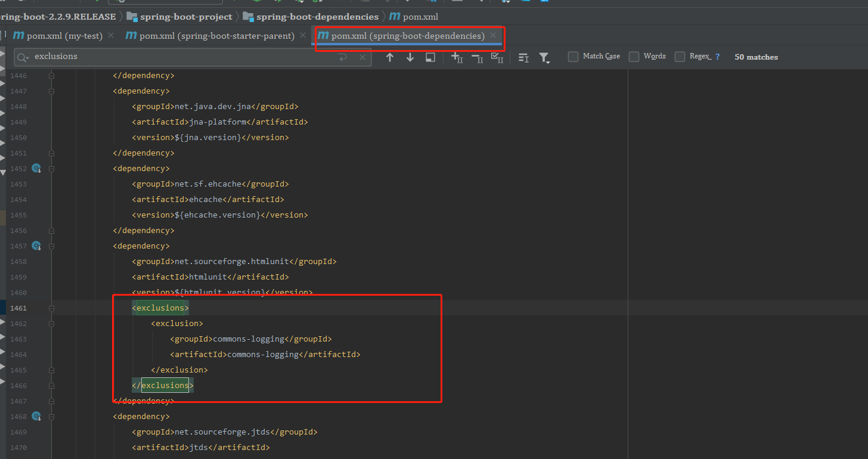
Task: Click highlighted opening <exclusions> tag
Action: click(x=160, y=308)
